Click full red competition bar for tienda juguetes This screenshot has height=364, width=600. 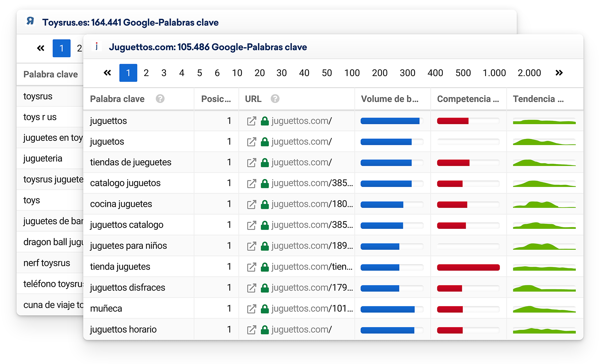coord(468,267)
